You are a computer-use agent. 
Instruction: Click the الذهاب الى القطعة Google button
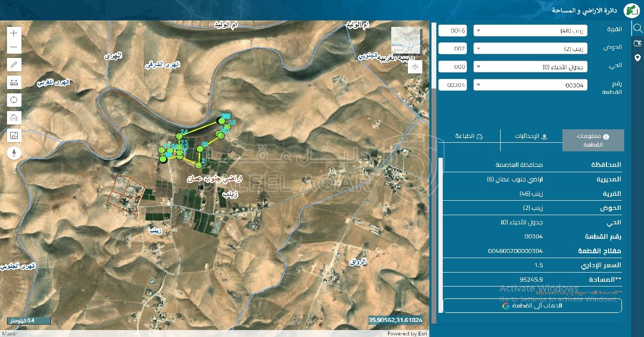(x=532, y=305)
